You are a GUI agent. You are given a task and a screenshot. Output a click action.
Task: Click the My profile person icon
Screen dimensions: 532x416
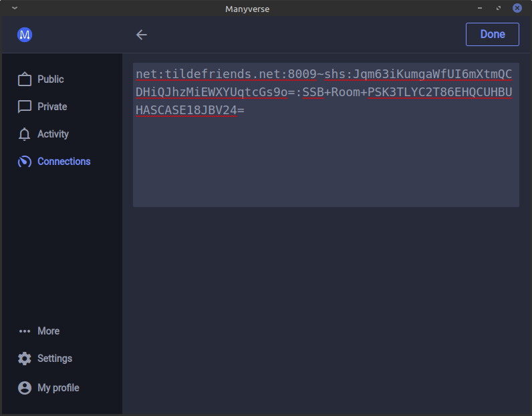coord(25,388)
